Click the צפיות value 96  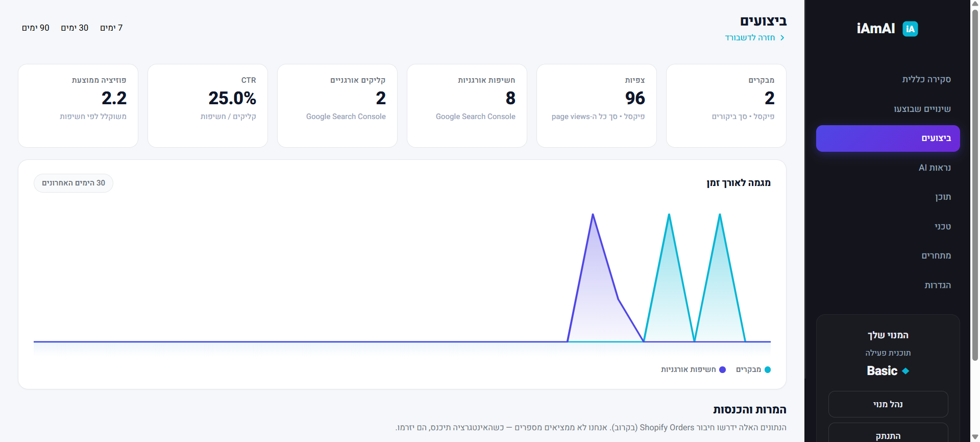click(x=635, y=98)
